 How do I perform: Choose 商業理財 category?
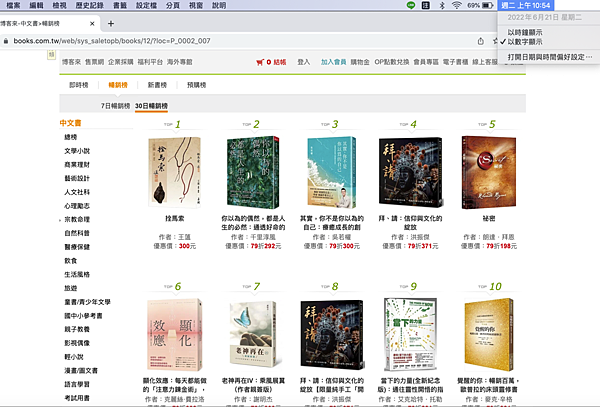(77, 164)
